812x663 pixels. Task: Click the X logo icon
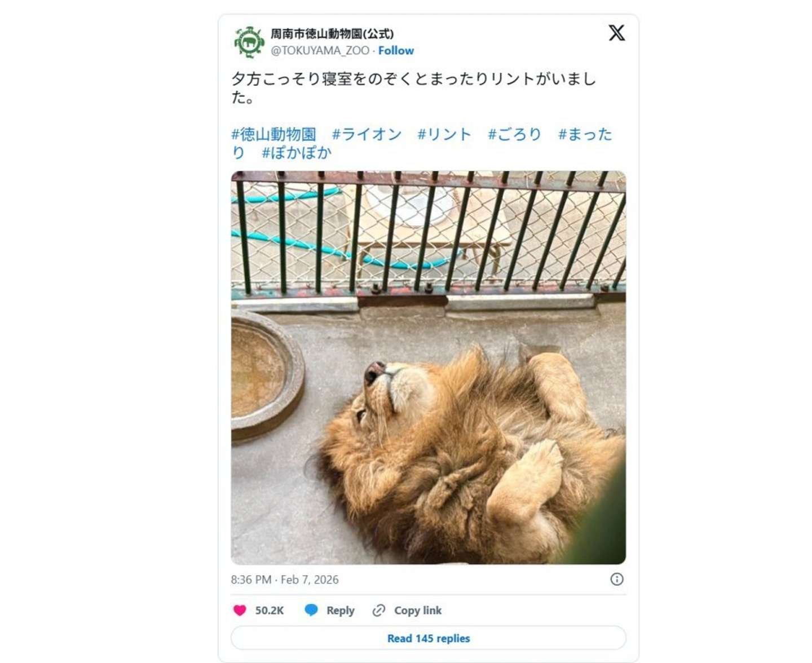pyautogui.click(x=616, y=33)
